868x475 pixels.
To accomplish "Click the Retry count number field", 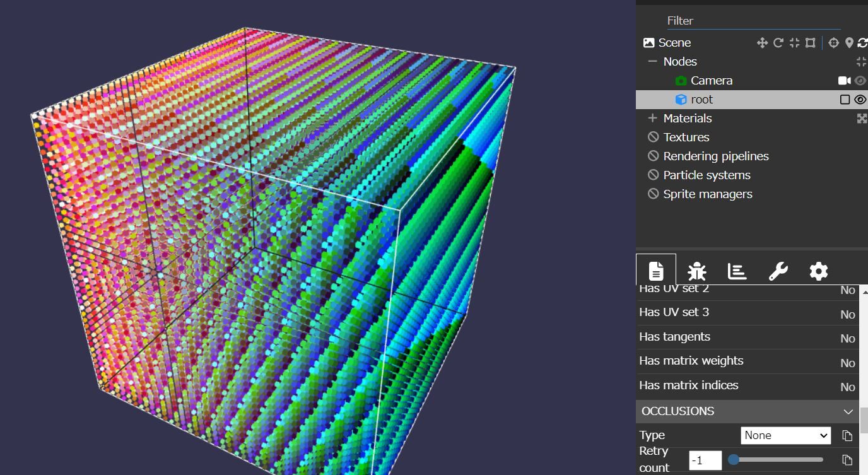I will pos(705,460).
